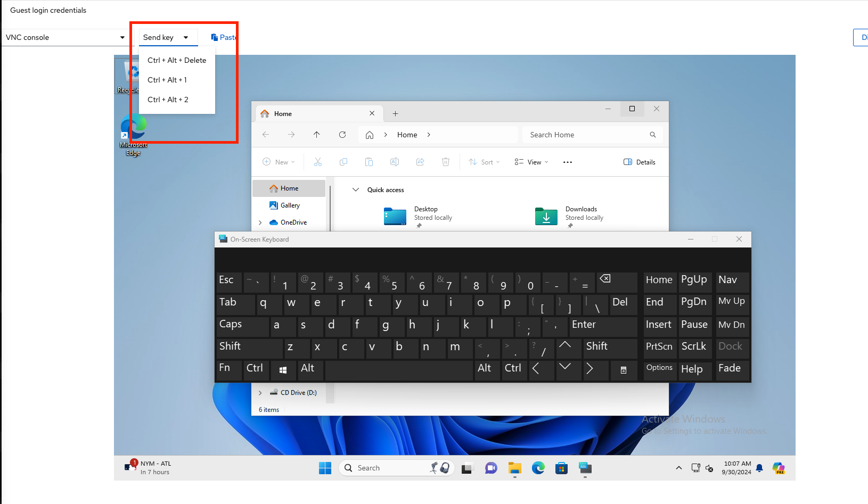Collapse the Quick access section
The width and height of the screenshot is (868, 504).
356,190
